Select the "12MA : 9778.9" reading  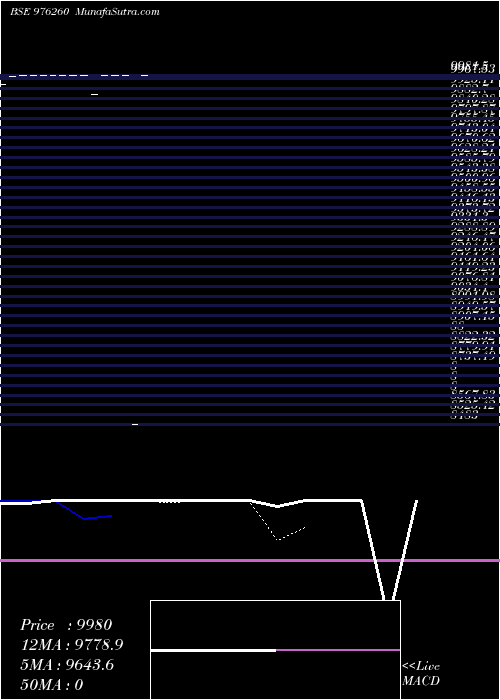[x=72, y=645]
